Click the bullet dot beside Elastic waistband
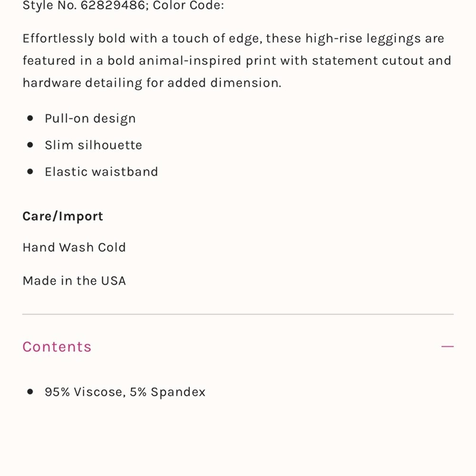Screen dimensions: 476x476 pos(30,171)
